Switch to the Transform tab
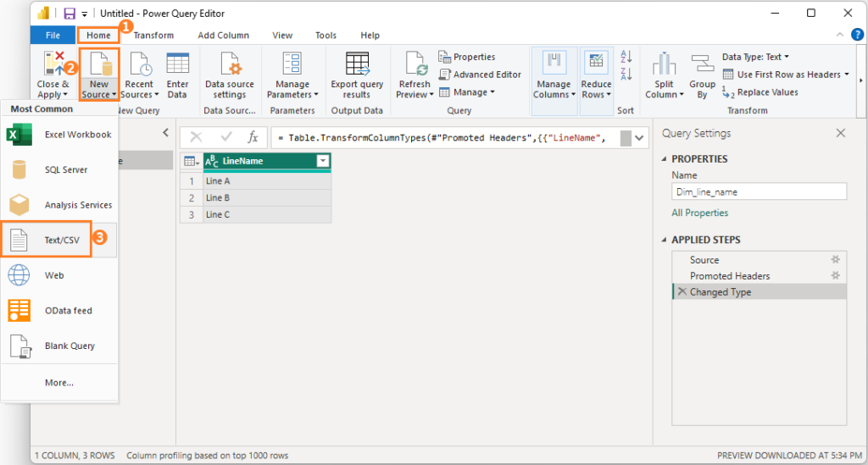The width and height of the screenshot is (868, 465). [154, 36]
